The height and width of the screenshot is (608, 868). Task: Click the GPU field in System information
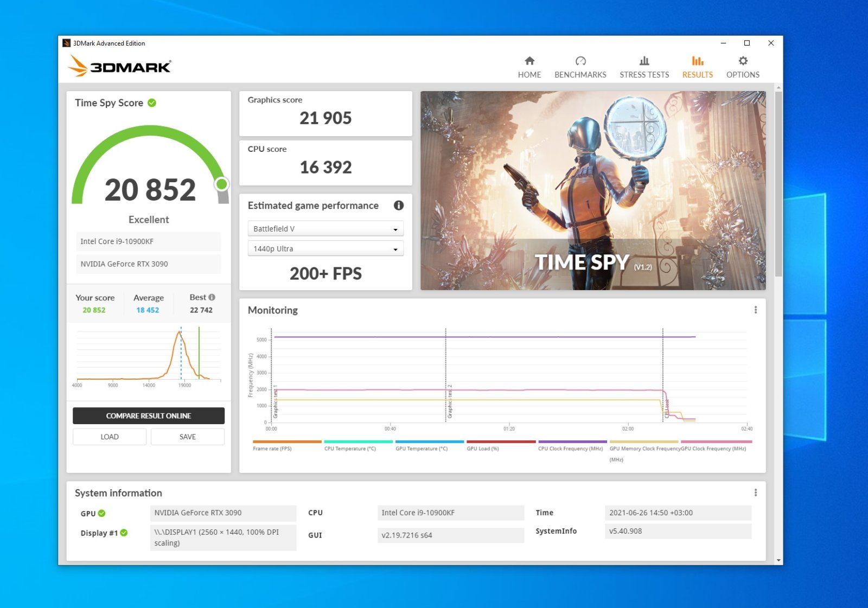pos(223,513)
